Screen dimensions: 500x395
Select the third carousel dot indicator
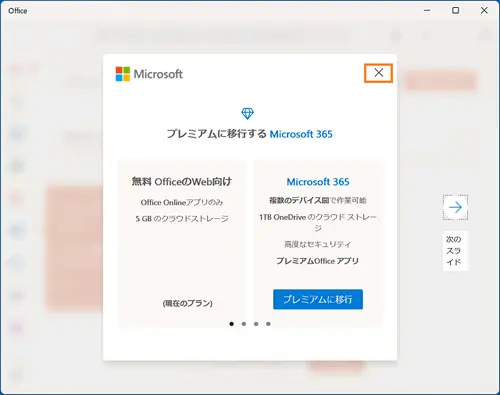pyautogui.click(x=256, y=324)
